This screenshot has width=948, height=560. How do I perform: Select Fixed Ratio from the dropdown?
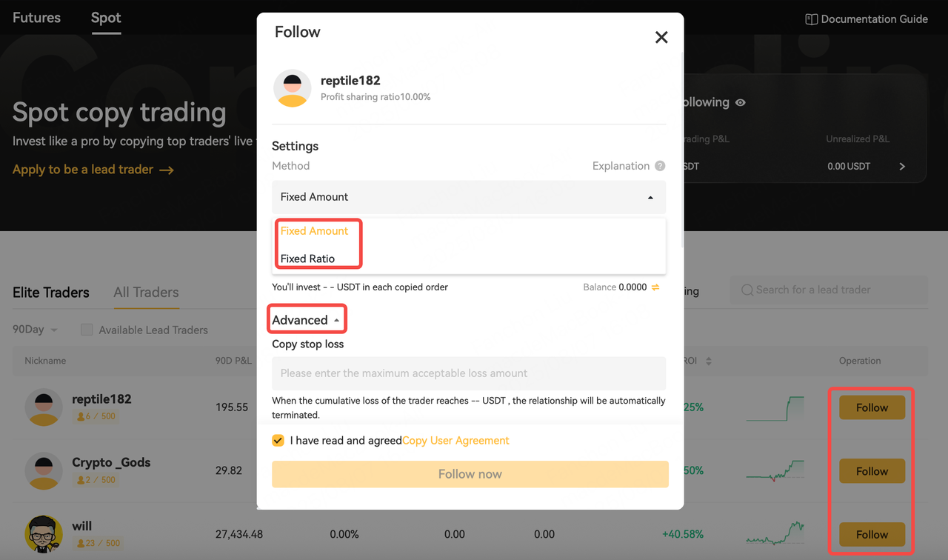click(x=307, y=259)
